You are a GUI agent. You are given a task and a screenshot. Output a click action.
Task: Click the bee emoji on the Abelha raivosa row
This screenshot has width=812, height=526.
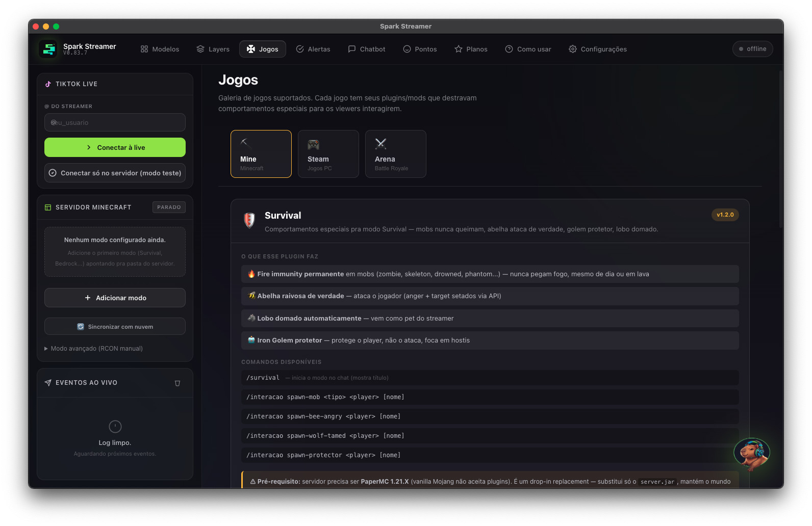(x=251, y=296)
